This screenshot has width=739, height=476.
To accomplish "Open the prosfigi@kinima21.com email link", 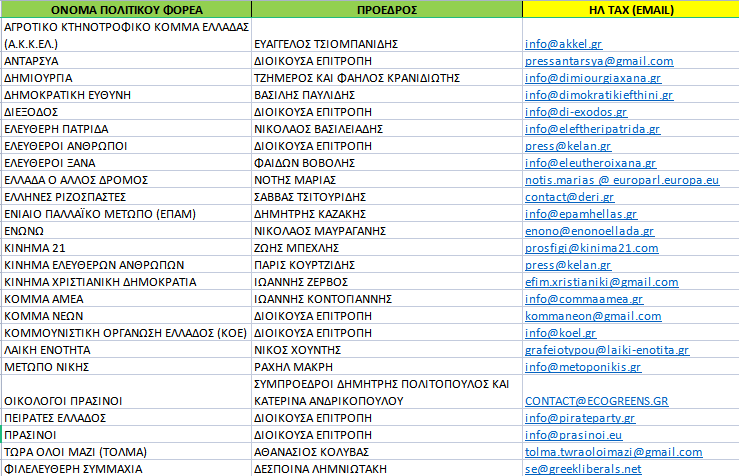I will (591, 248).
